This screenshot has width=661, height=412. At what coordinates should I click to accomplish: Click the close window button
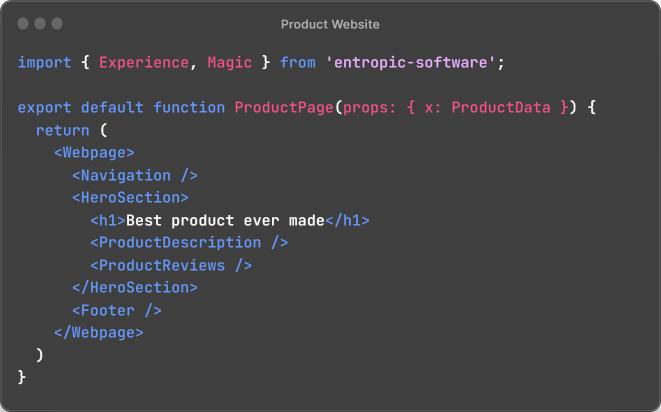(23, 23)
